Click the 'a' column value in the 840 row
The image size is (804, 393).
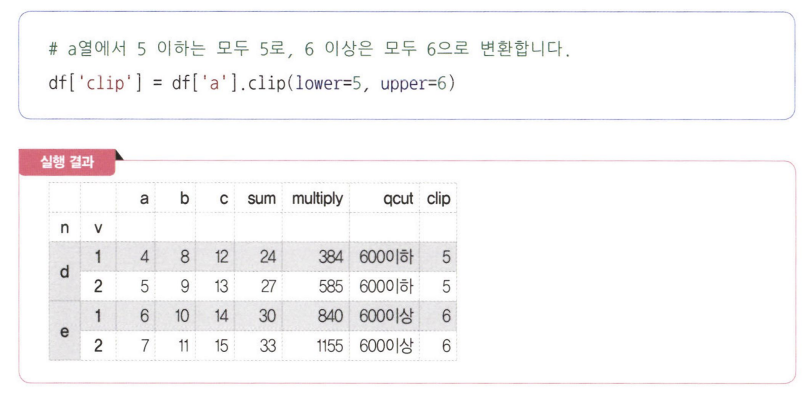tap(136, 316)
